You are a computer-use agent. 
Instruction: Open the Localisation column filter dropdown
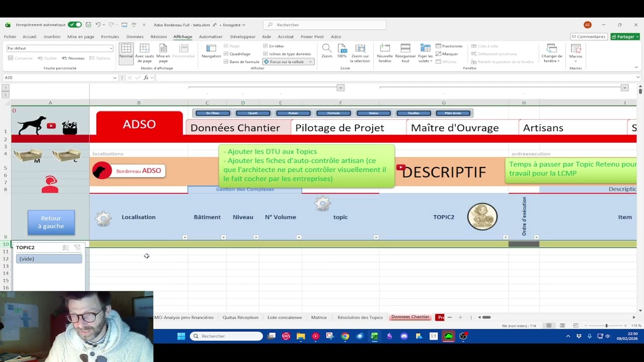[x=185, y=237]
